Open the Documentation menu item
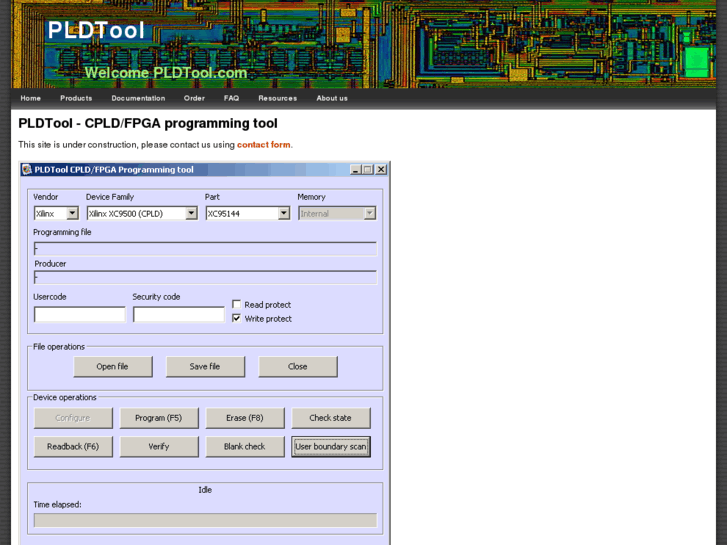The width and height of the screenshot is (727, 545). pos(138,98)
